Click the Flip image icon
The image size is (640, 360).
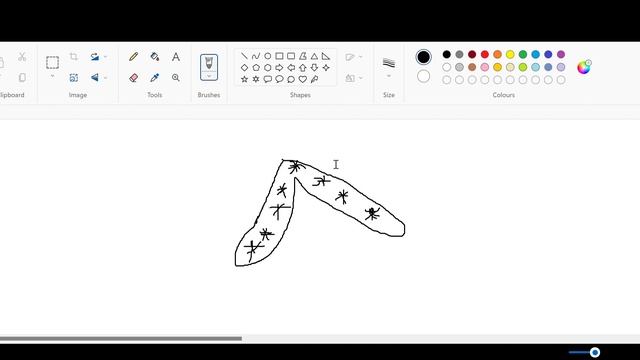point(95,78)
